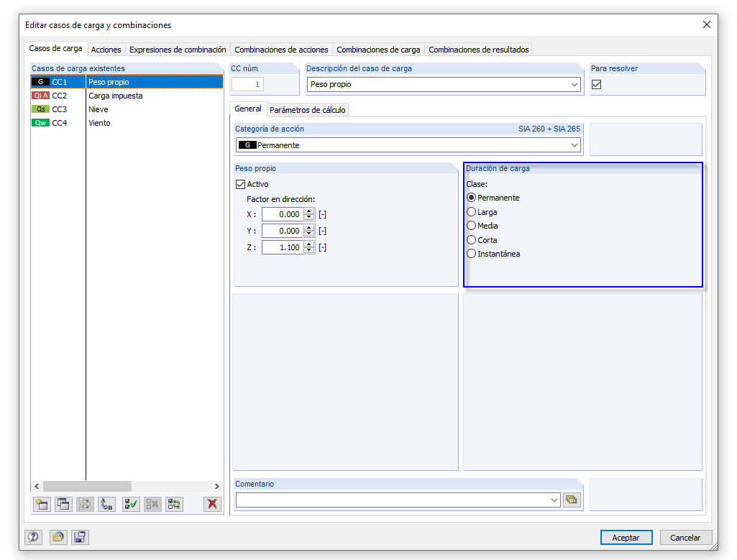Select Instantánea load duration class
This screenshot has width=737, height=560.
472,254
